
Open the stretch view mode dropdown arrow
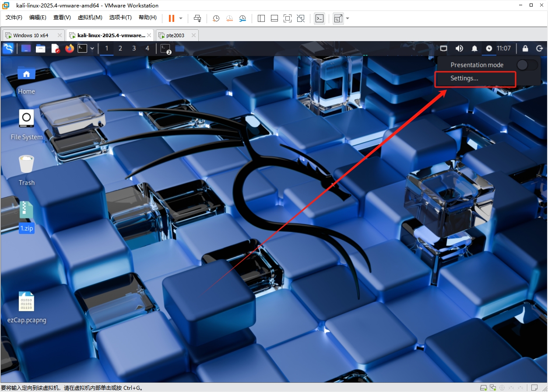pos(348,18)
